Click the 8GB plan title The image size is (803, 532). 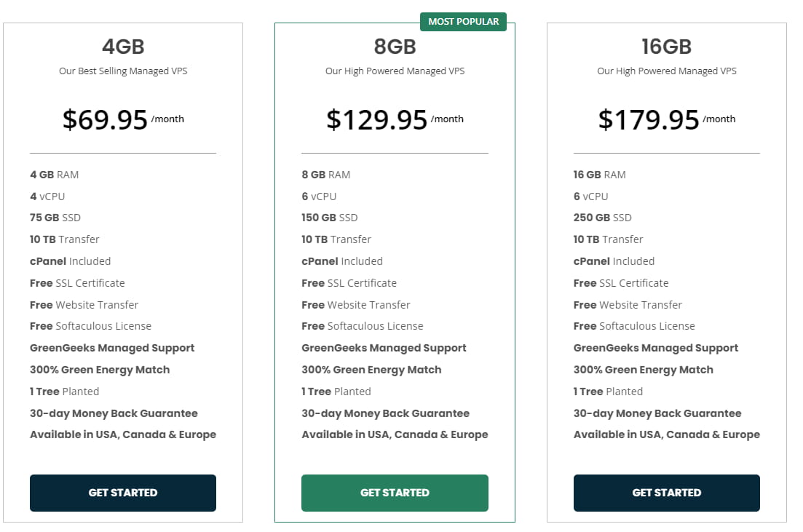pyautogui.click(x=395, y=47)
